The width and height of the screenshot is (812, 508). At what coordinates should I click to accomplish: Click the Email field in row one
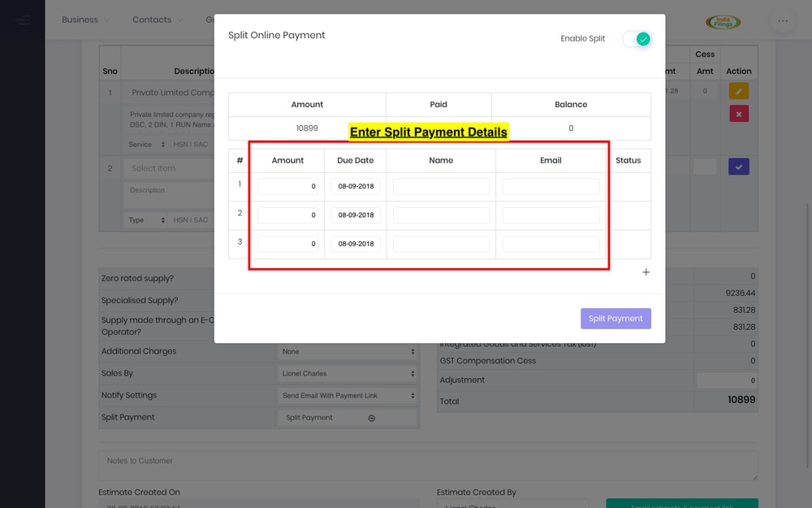coord(551,186)
